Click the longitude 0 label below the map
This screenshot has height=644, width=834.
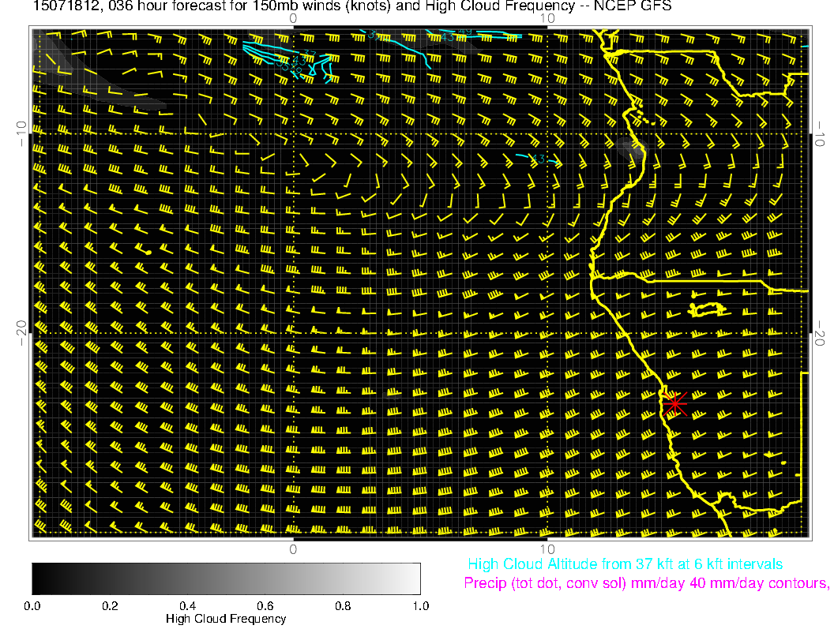[293, 549]
